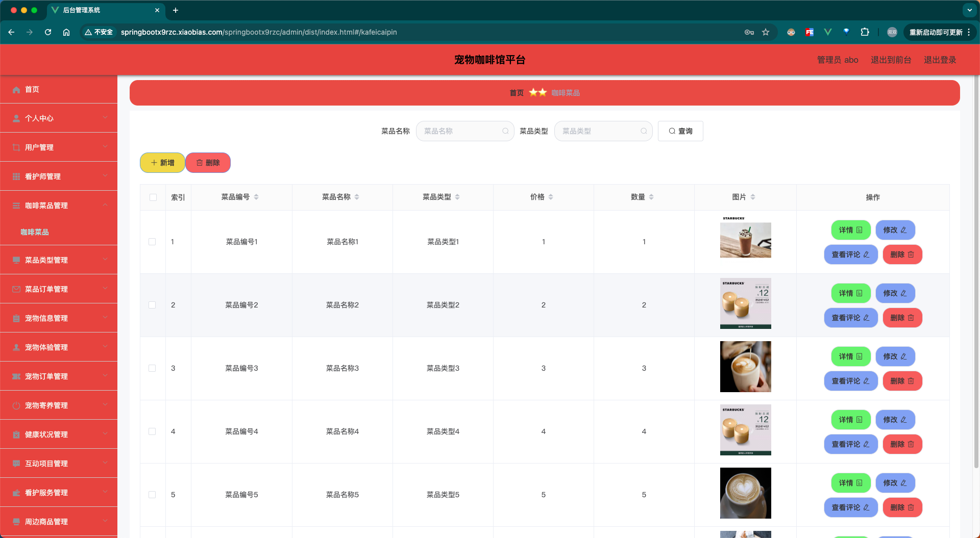Click the home icon beside 首页 in sidebar

[16, 90]
